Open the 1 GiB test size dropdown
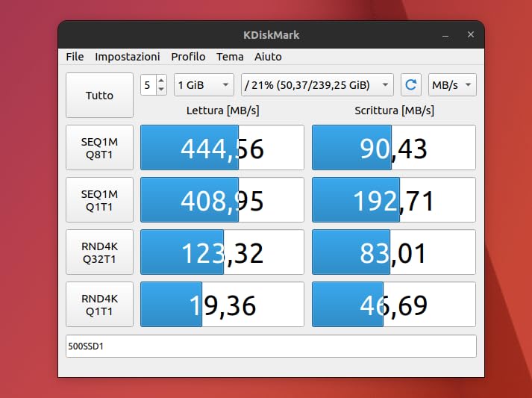 204,85
